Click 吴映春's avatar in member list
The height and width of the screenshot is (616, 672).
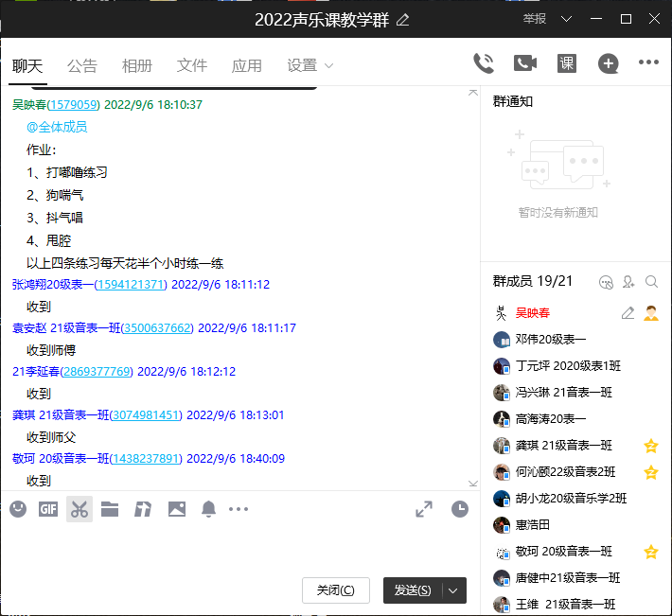coord(502,313)
